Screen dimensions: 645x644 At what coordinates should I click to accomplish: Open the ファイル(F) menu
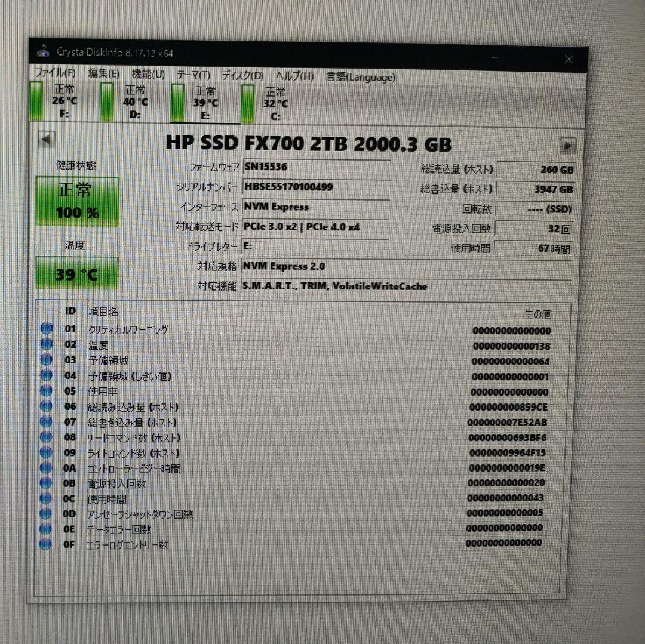pos(57,75)
